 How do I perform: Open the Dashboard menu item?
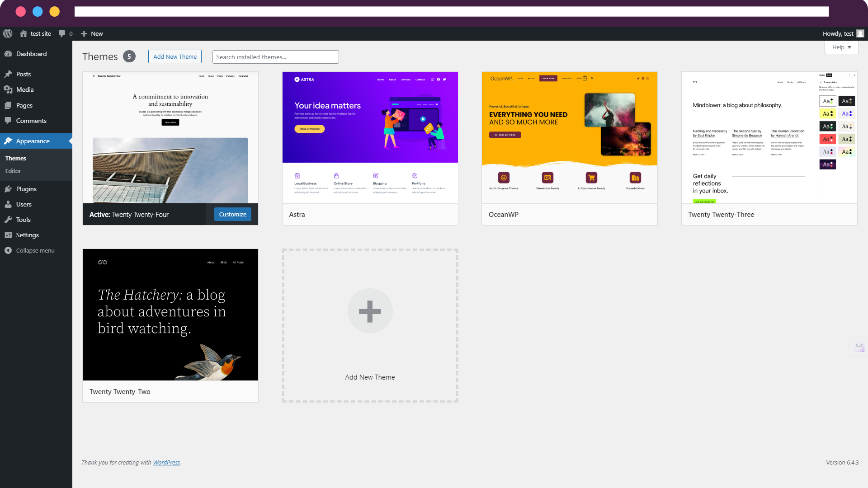[36, 54]
